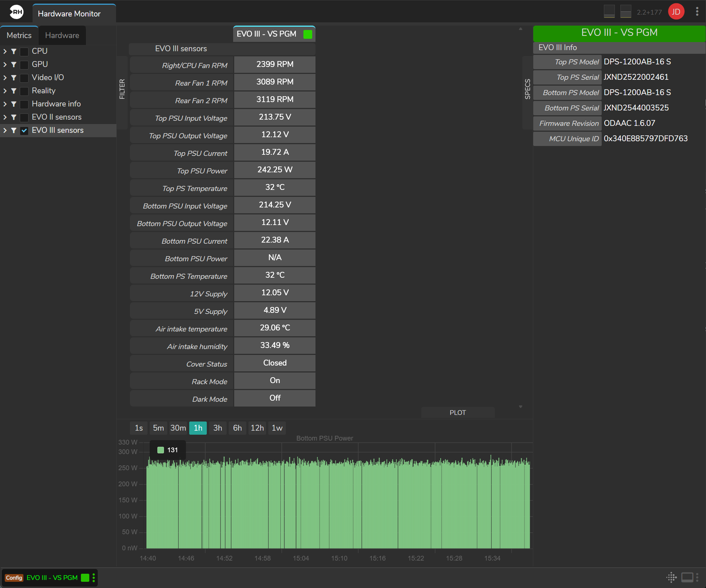Select the 1h plot range
Screen dimensions: 706x588
click(x=198, y=428)
